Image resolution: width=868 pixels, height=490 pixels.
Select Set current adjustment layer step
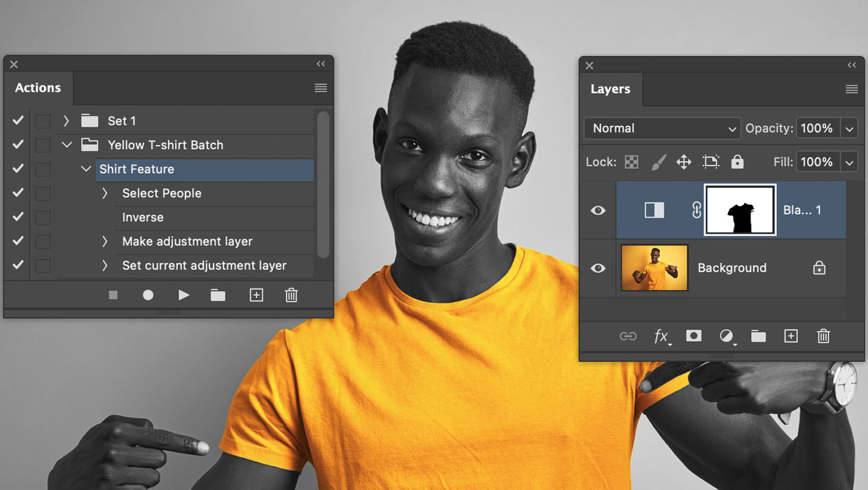click(214, 265)
